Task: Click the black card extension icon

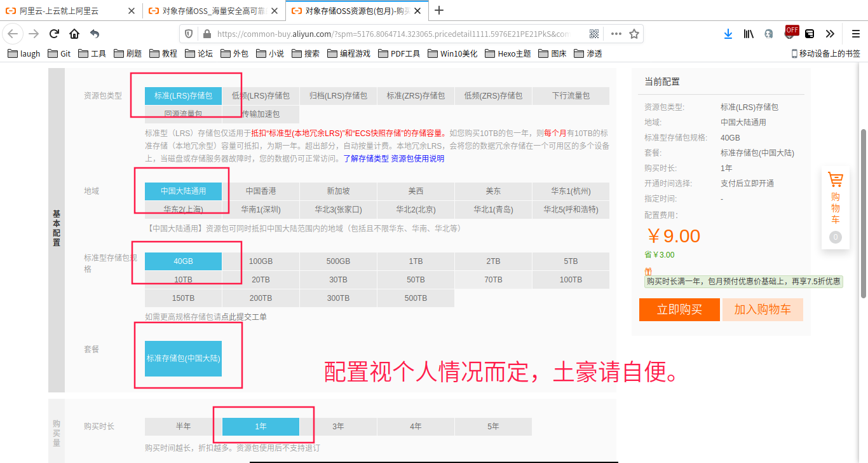Action: [810, 34]
